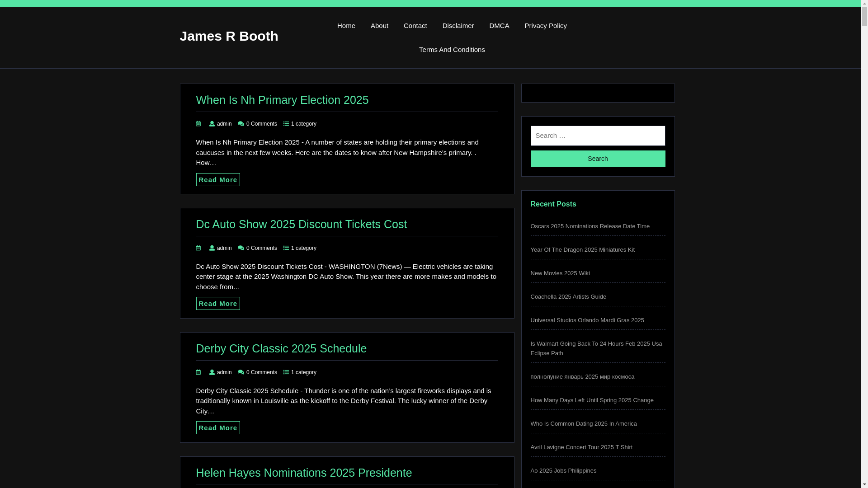Click the green Search button
This screenshot has height=488, width=868.
[598, 159]
